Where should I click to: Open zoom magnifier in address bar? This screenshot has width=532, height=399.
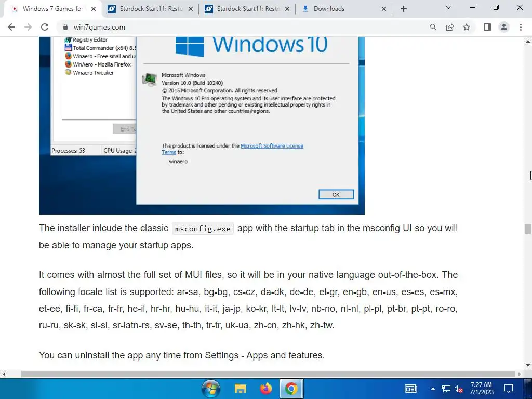433,27
